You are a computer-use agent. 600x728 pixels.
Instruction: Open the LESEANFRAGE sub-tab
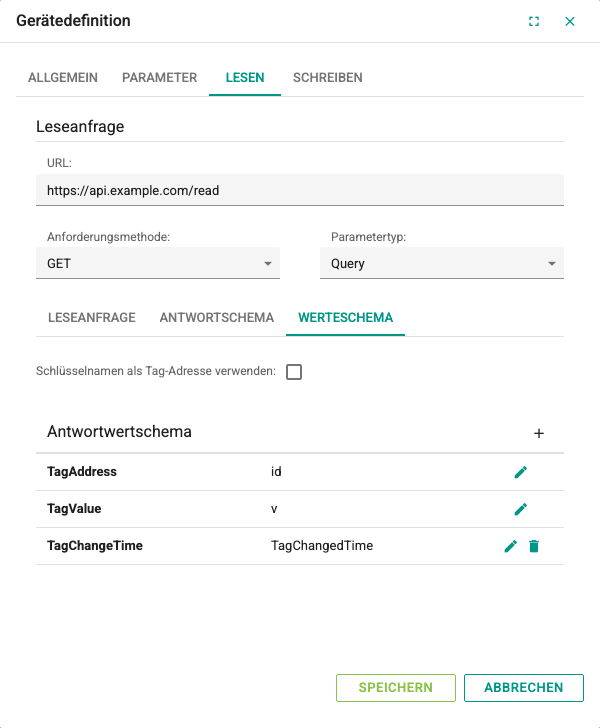92,318
